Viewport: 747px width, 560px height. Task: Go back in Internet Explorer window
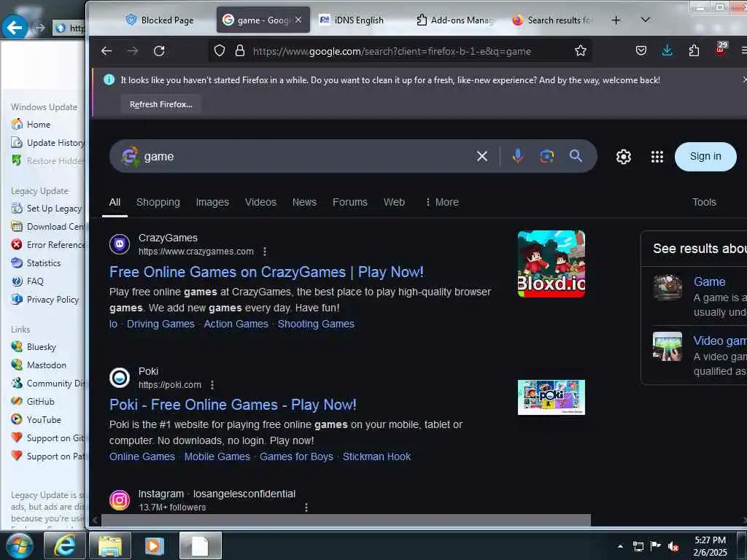click(x=15, y=28)
